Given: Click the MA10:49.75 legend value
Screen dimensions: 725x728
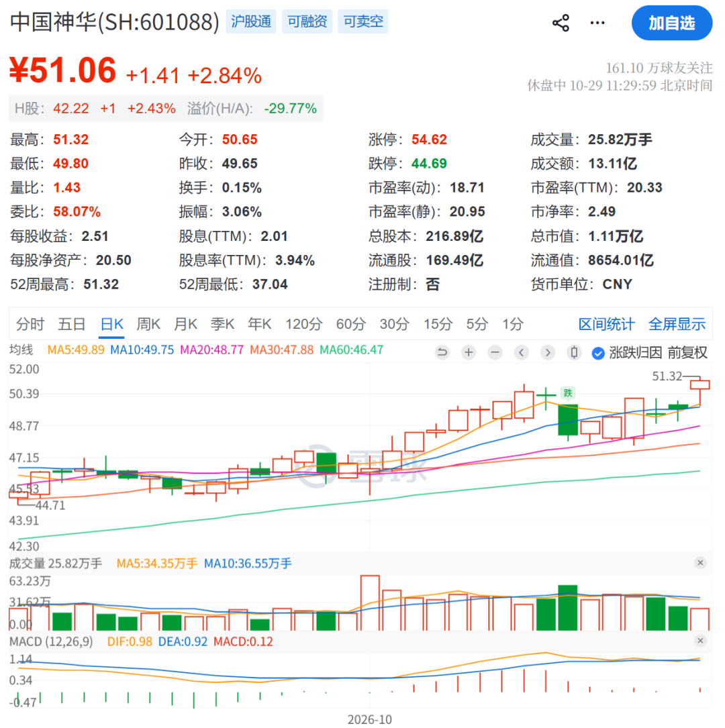Looking at the screenshot, I should coord(142,350).
